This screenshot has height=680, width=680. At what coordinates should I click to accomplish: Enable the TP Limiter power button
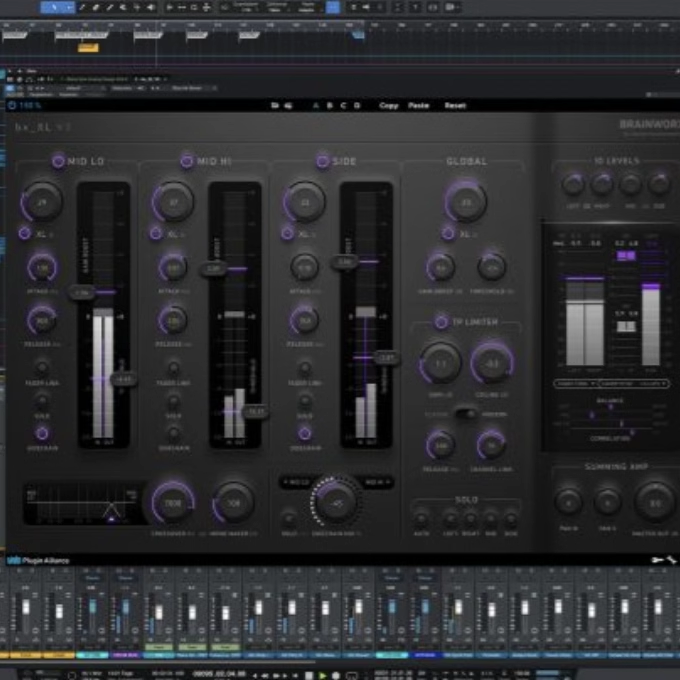click(441, 322)
